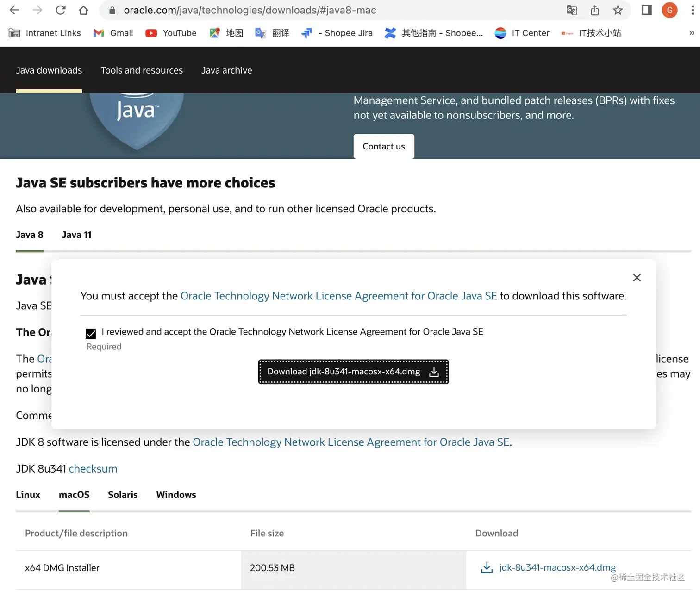
Task: Click Download jdk-8u341-macosx-x64.dmg button
Action: tap(353, 372)
